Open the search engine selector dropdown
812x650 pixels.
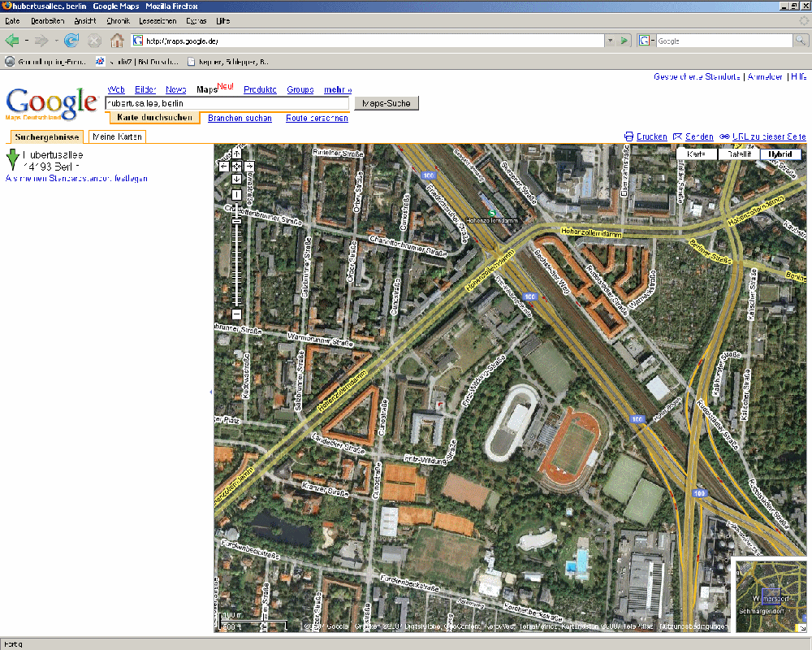646,41
